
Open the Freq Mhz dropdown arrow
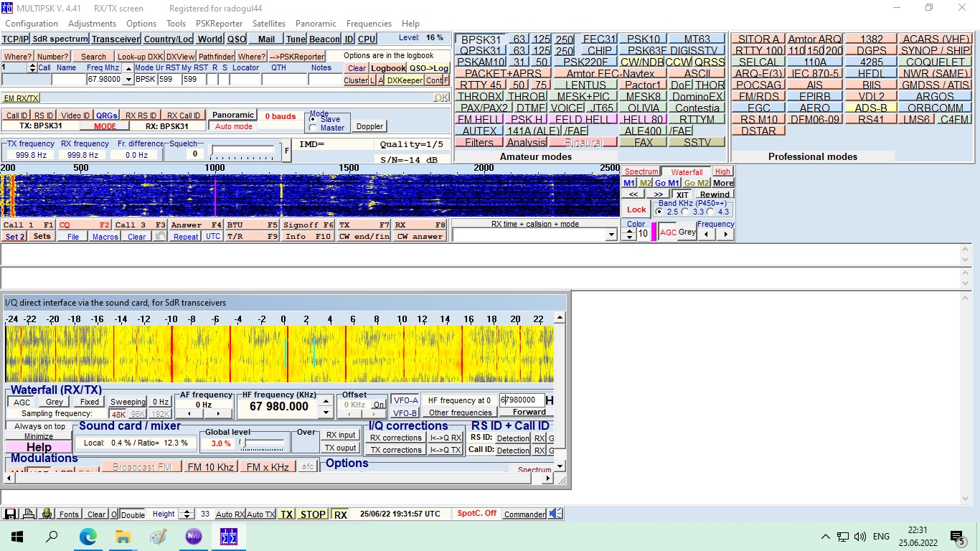point(128,80)
